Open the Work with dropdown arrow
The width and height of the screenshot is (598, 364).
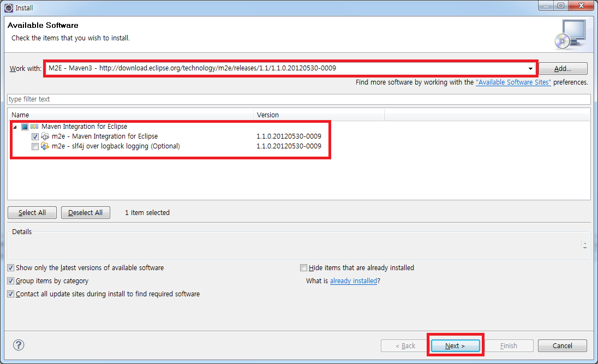[530, 69]
